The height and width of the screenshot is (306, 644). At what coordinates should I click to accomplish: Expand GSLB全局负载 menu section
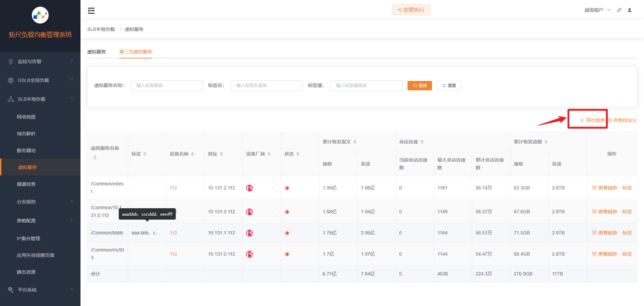(x=40, y=80)
